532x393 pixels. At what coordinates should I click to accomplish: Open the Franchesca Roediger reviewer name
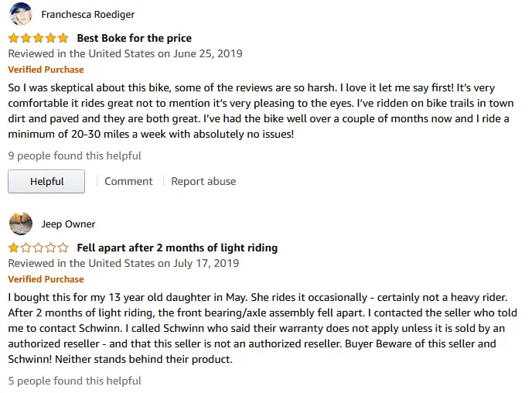(x=88, y=15)
